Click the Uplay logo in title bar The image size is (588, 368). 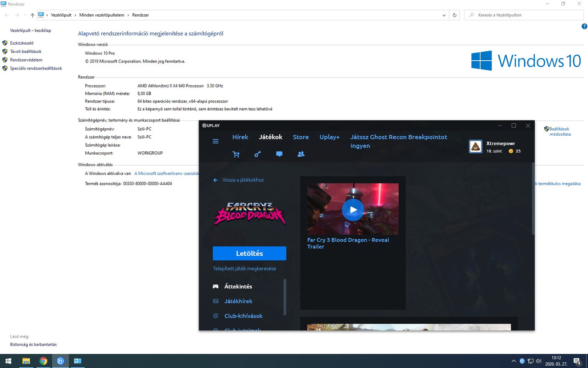(x=211, y=126)
